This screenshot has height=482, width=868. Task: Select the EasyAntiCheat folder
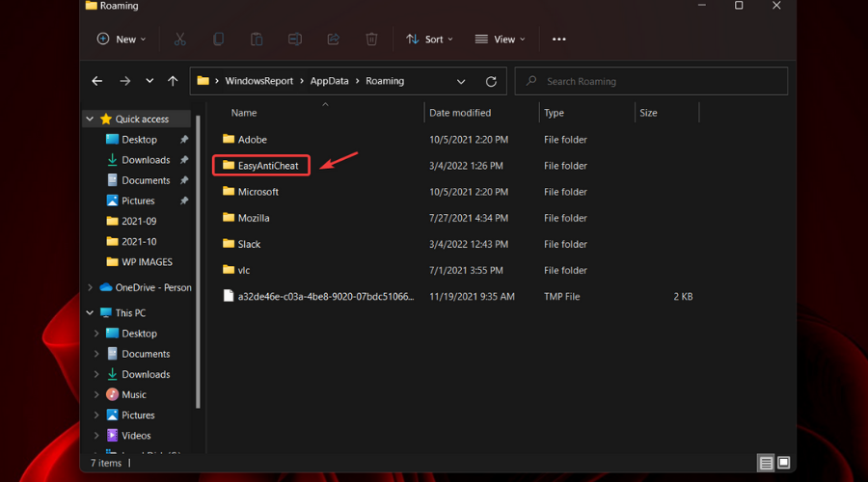(260, 166)
